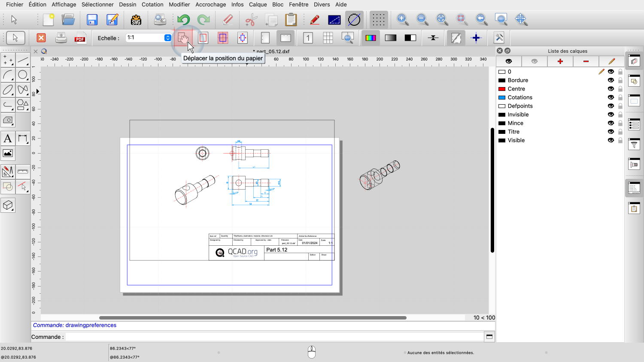Image resolution: width=644 pixels, height=362 pixels.
Task: Click the Zoom in magnifier icon
Action: tap(402, 19)
